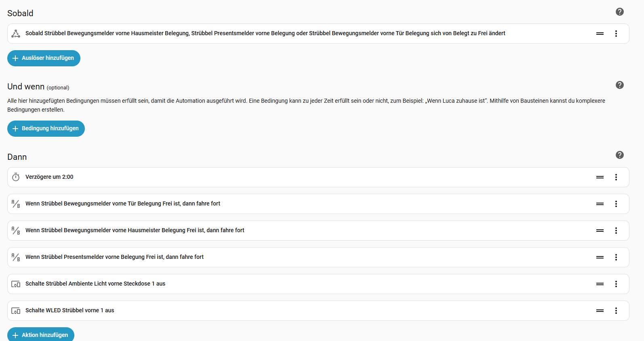Expand the Sobald Strübbel Bewegungsmelder trigger row

265,34
